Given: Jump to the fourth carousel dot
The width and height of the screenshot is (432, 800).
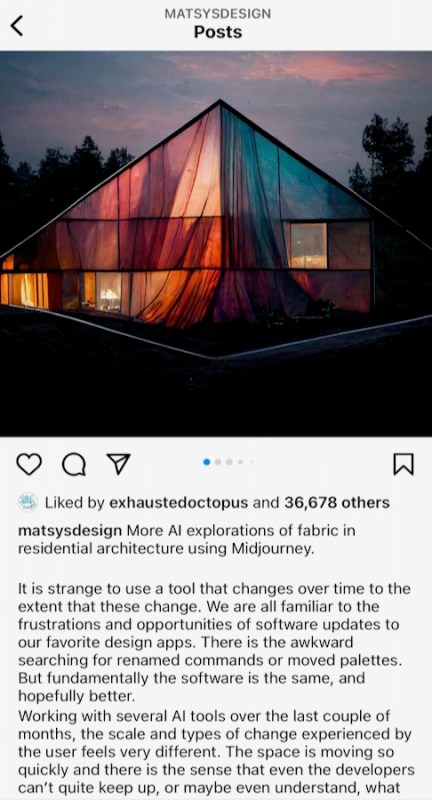Looking at the screenshot, I should pos(240,462).
